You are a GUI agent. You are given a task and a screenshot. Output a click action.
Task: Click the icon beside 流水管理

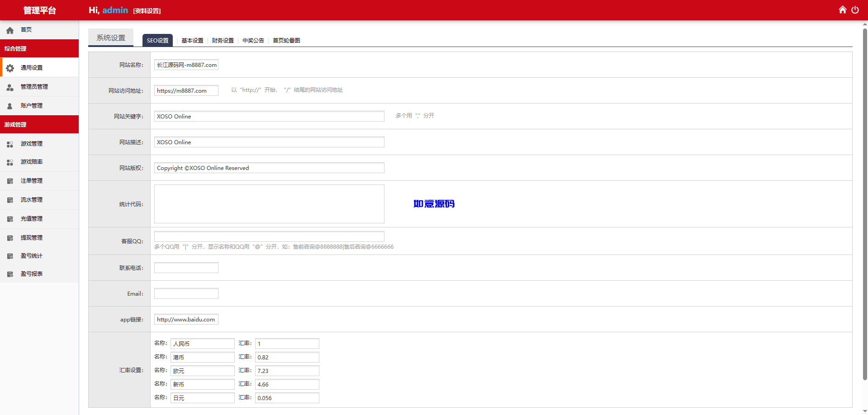pos(10,200)
